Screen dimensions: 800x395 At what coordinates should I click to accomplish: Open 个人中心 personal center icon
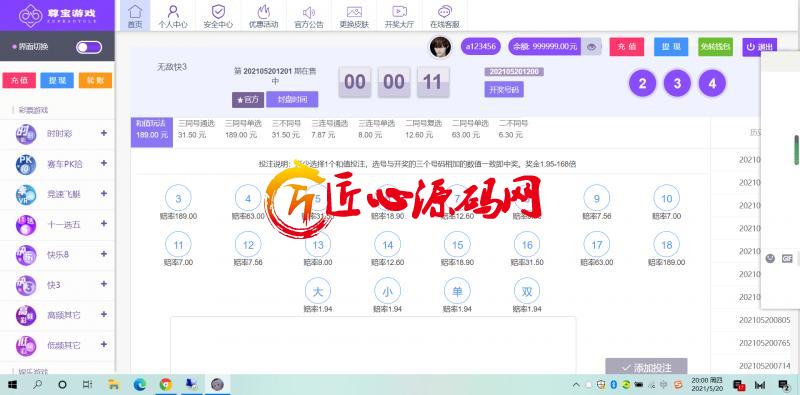pyautogui.click(x=173, y=12)
